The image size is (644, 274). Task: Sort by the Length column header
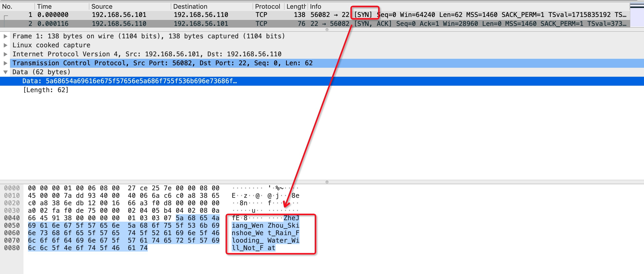[x=296, y=6]
